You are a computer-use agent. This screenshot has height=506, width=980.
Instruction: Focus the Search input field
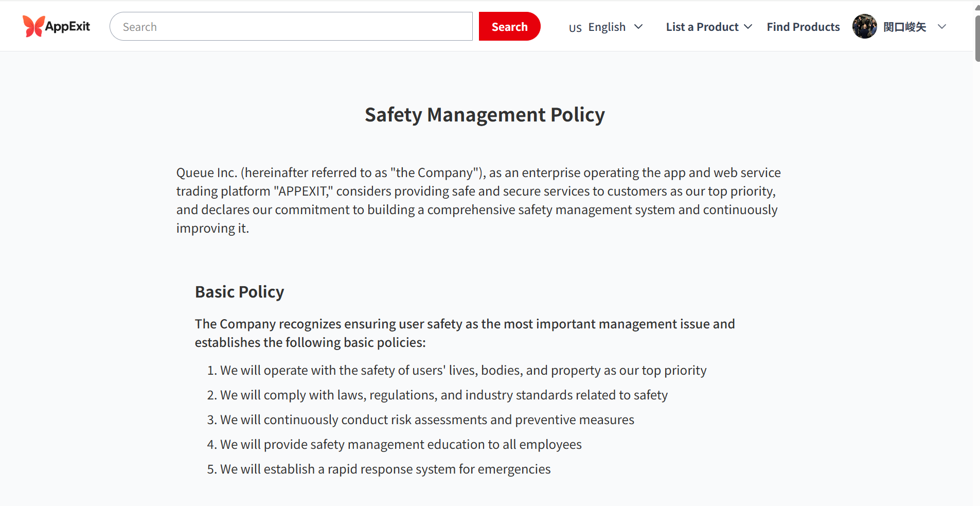pos(291,27)
